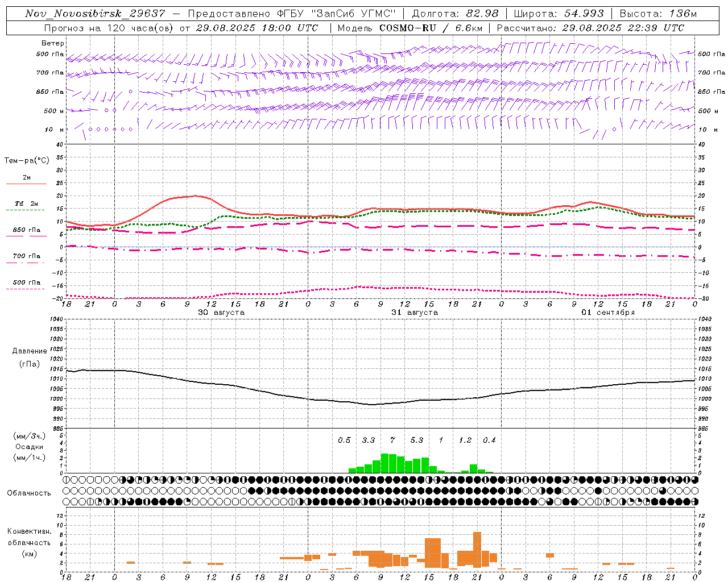Click the Высота: 136м value

pos(657,14)
